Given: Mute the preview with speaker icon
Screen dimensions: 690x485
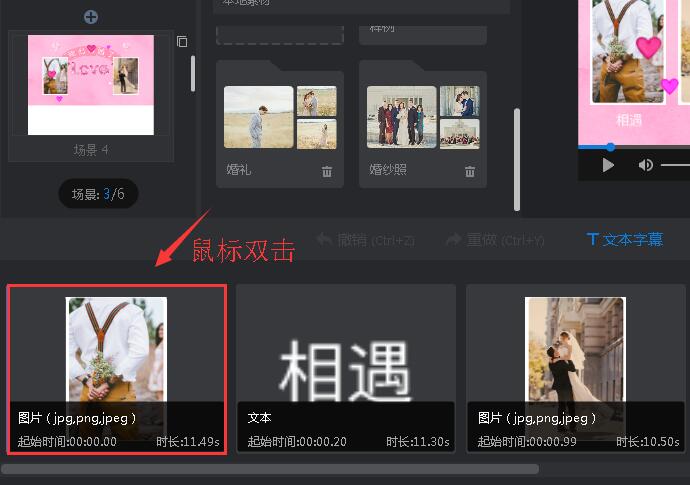Looking at the screenshot, I should pos(646,165).
